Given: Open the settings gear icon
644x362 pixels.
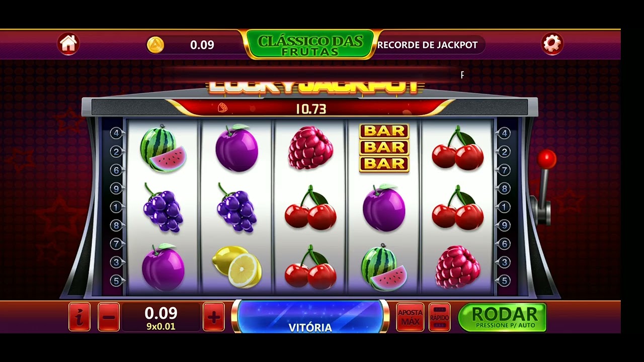Looking at the screenshot, I should click(x=552, y=44).
